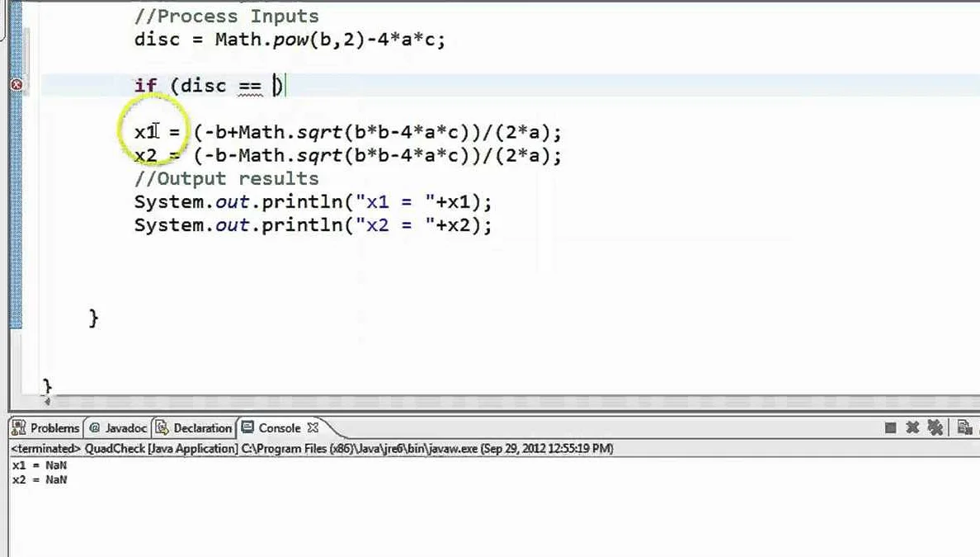The height and width of the screenshot is (557, 980).
Task: Click the 'x1 = NaN' console output line
Action: 40,465
